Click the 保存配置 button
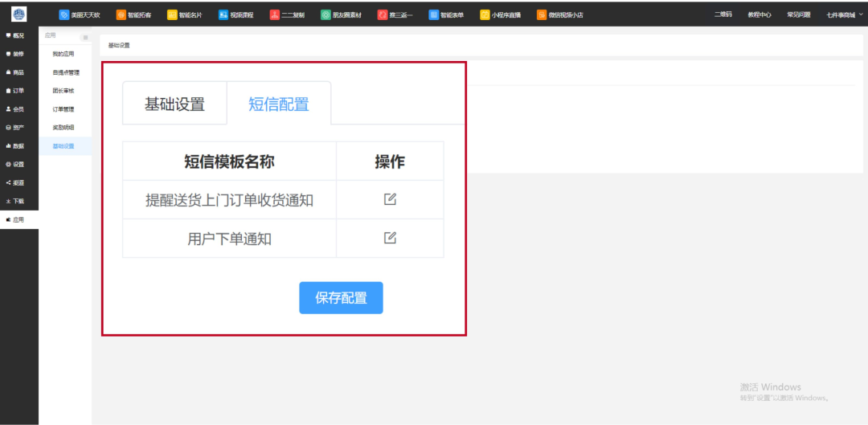Viewport: 868px width, 425px height. click(x=341, y=298)
